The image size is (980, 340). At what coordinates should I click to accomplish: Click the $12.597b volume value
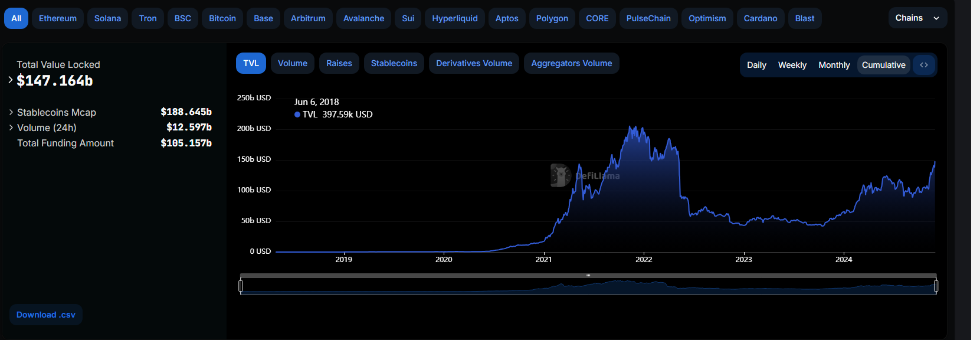(x=189, y=127)
